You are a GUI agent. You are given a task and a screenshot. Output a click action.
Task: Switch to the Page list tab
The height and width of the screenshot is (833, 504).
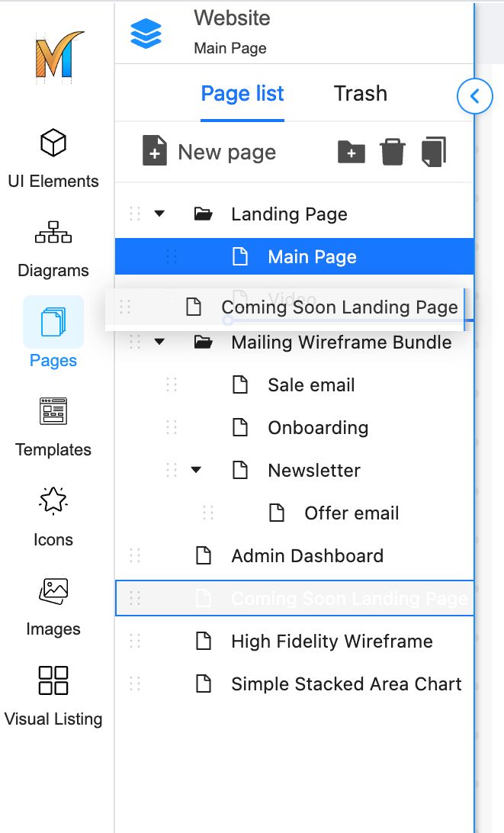(242, 94)
